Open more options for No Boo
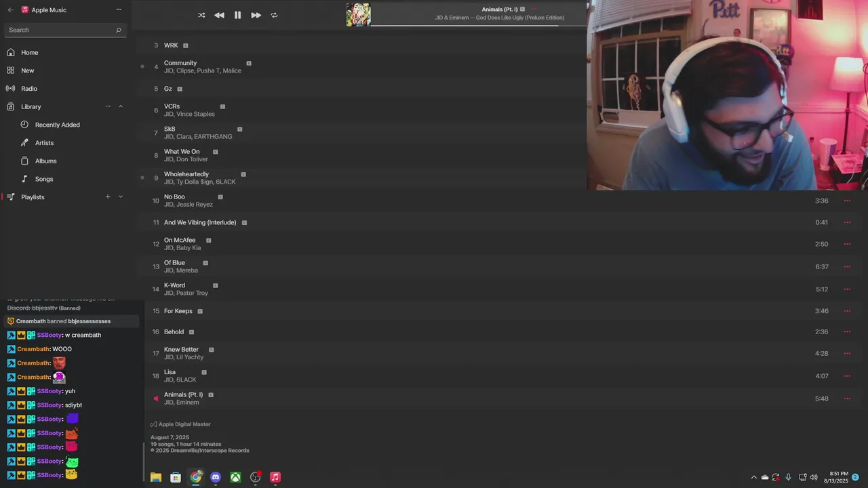868x488 pixels. click(847, 201)
